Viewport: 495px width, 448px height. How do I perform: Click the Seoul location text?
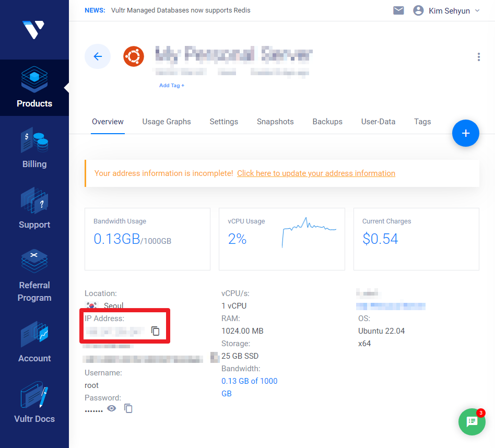(x=113, y=305)
